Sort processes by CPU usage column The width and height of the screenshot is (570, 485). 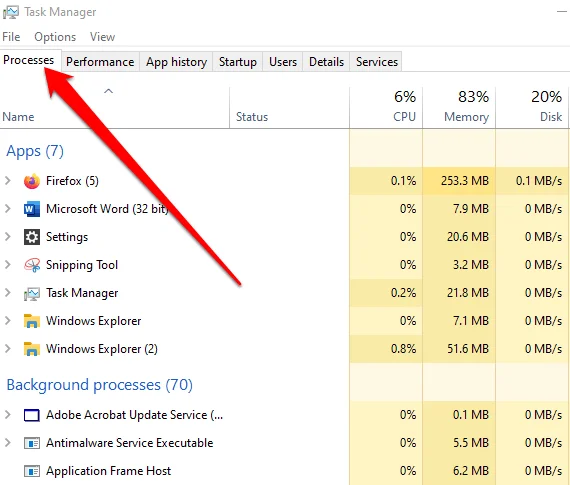point(386,107)
